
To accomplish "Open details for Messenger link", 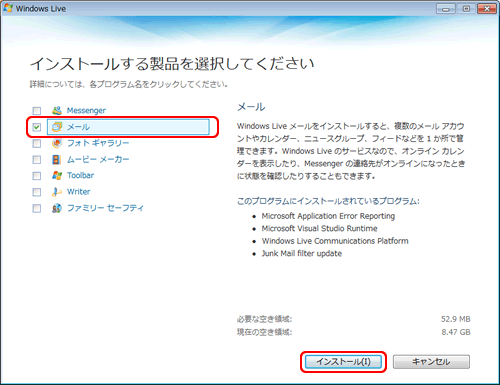I will [86, 110].
